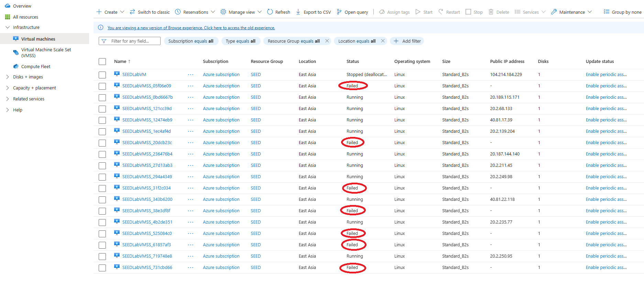Sort by Name column header
The image size is (644, 281).
tap(120, 61)
